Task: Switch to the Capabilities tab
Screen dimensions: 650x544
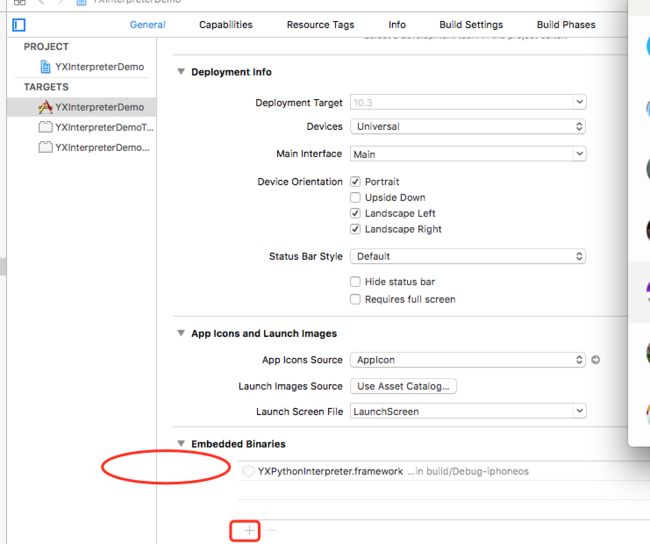Action: point(226,24)
